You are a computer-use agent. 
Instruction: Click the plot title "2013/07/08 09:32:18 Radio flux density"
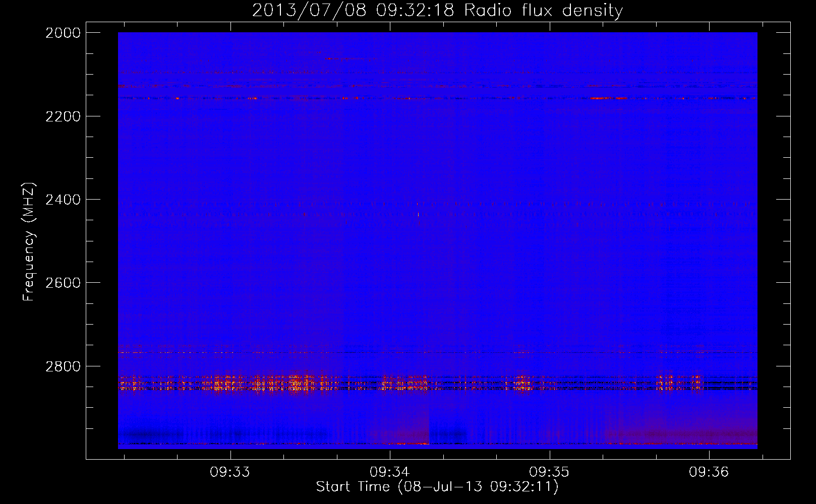pyautogui.click(x=438, y=11)
